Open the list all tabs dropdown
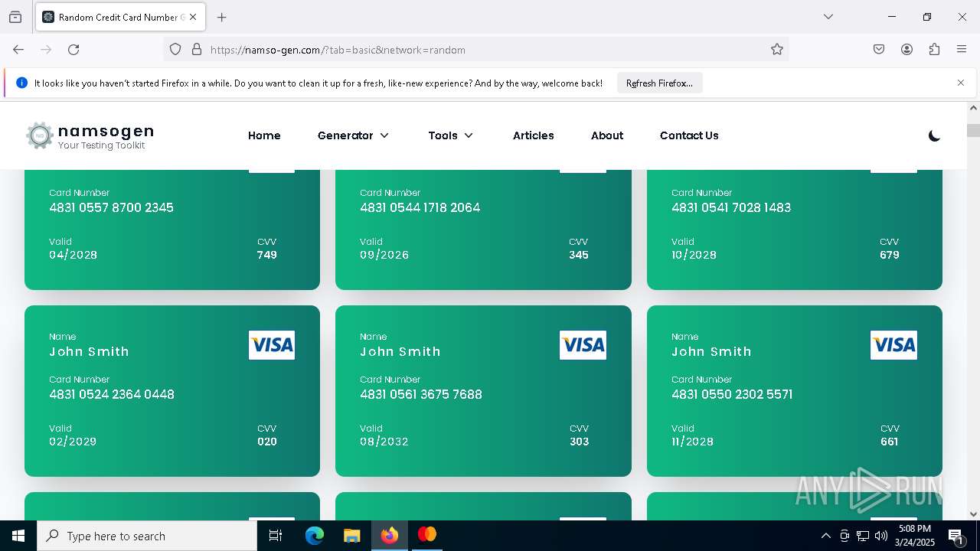 [828, 17]
